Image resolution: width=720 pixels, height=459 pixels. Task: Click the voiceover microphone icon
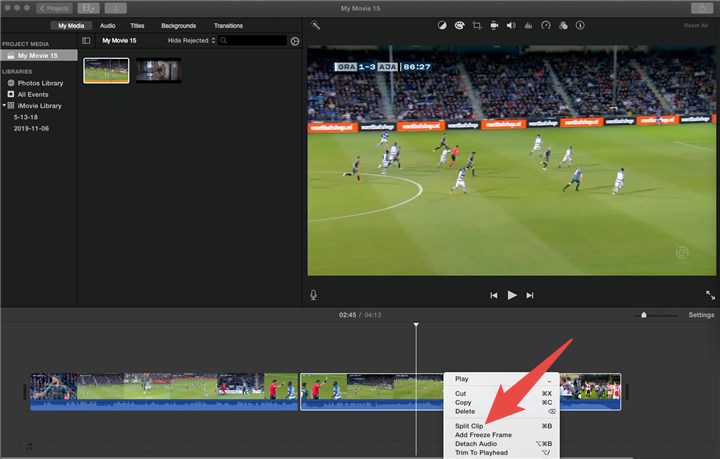313,295
